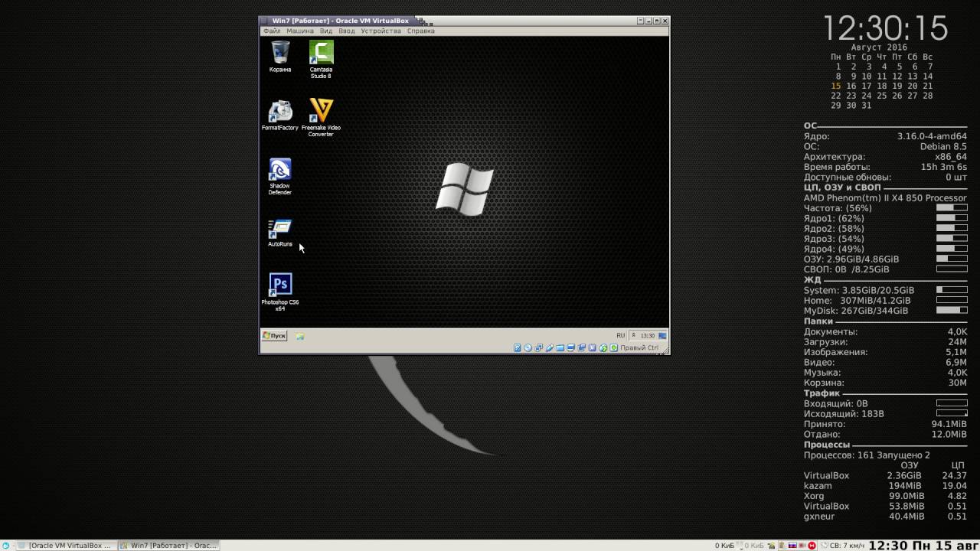Click the RU language indicator in guest taskbar

621,335
